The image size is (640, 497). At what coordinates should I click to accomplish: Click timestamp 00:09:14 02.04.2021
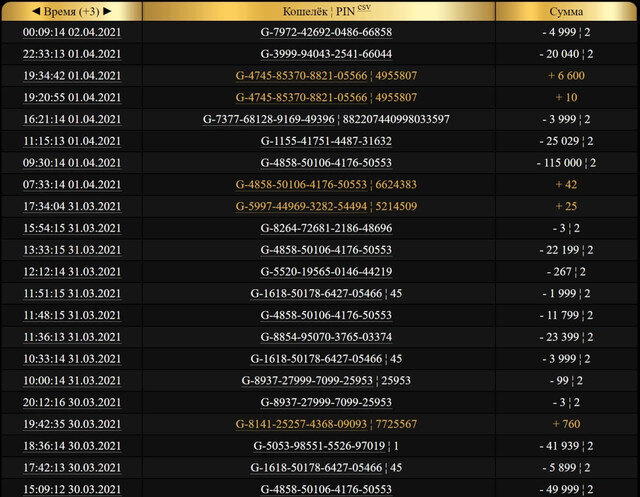coord(71,32)
